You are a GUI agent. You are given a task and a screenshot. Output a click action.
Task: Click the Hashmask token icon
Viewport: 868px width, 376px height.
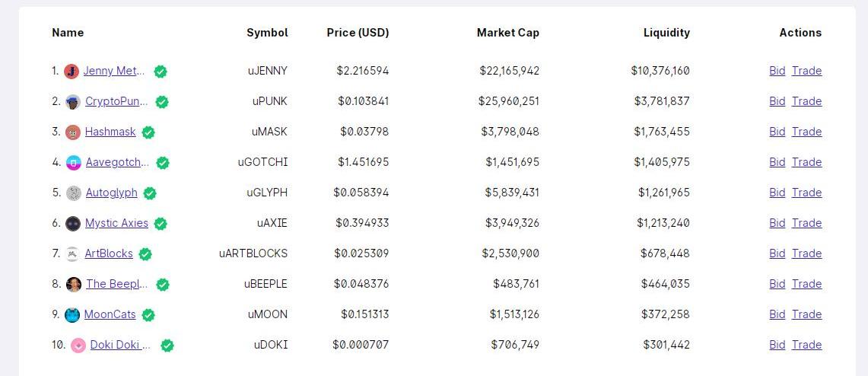point(73,132)
